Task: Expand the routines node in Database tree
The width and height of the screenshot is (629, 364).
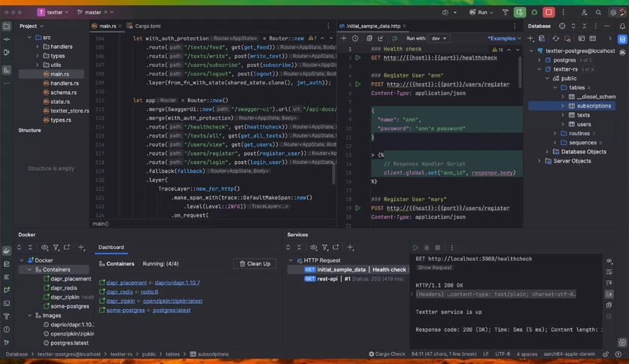Action: coord(555,134)
